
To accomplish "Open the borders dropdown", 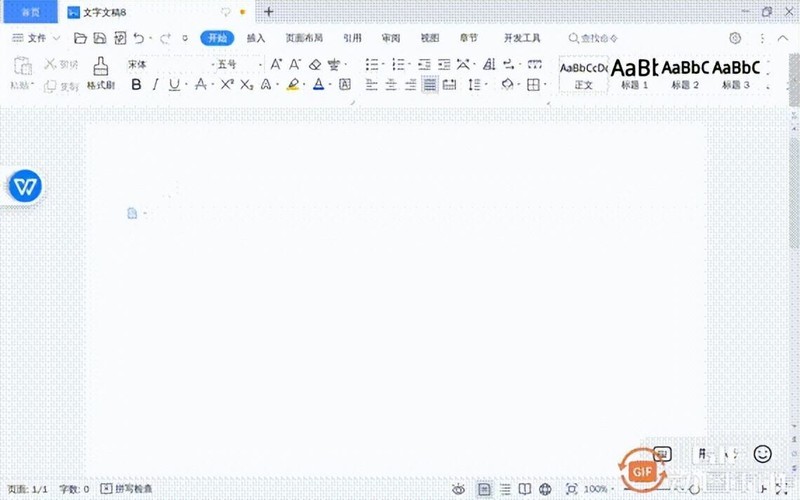I will pyautogui.click(x=545, y=84).
